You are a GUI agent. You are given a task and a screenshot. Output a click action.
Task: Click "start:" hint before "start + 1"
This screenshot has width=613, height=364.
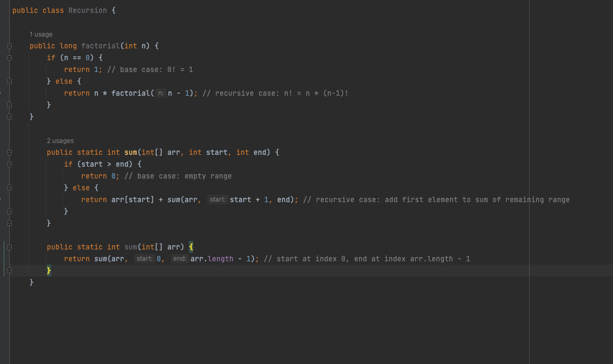click(218, 199)
